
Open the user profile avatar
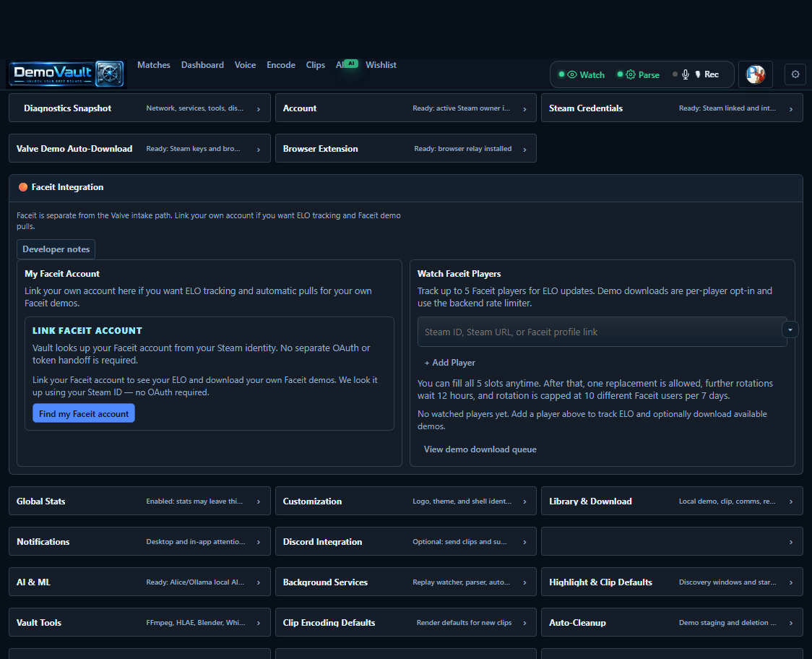pos(755,74)
